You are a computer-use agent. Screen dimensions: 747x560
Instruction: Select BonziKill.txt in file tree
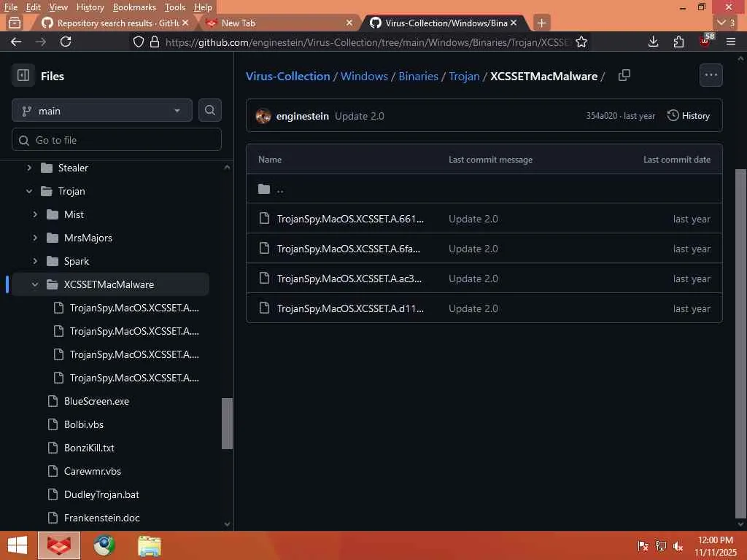point(89,448)
